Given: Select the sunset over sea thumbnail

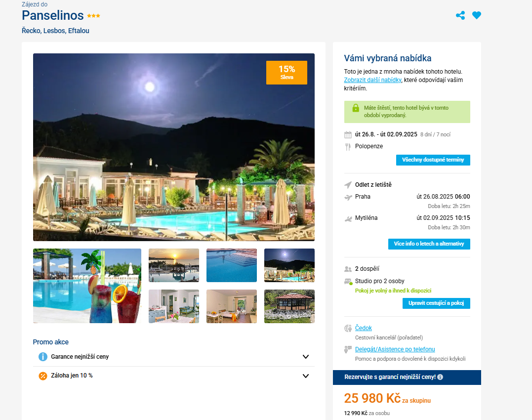Looking at the screenshot, I should point(174,265).
